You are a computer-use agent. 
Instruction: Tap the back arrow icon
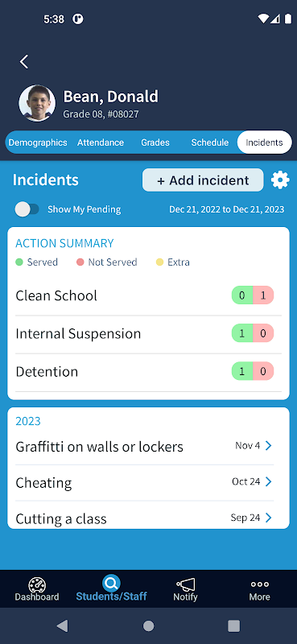click(24, 62)
